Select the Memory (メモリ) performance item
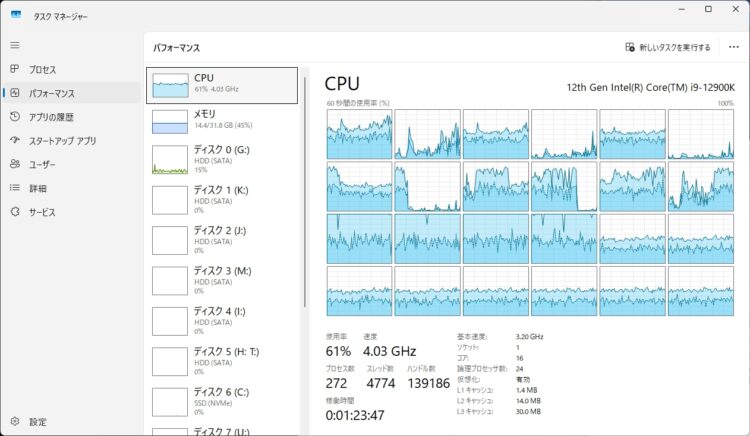The height and width of the screenshot is (436, 750). click(222, 121)
